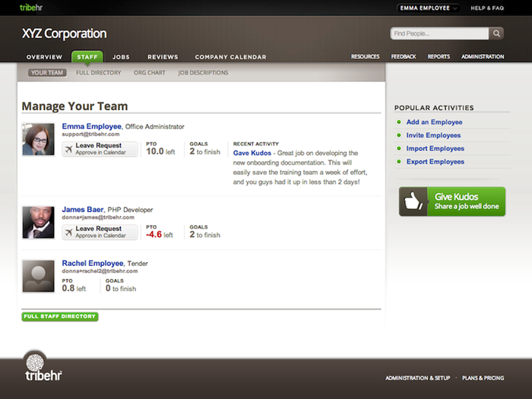Click the airplane icon in James's Leave Request

click(69, 232)
